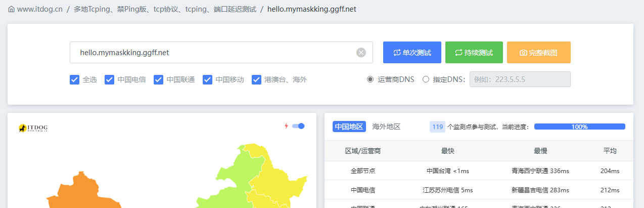Click the orange 完整截图 screenshot button
The height and width of the screenshot is (208, 644).
538,53
